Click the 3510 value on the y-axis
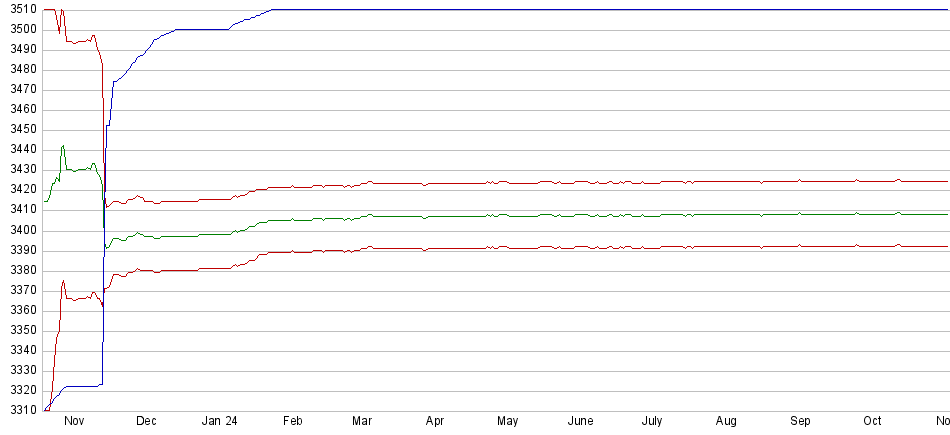This screenshot has width=950, height=435. point(19,10)
